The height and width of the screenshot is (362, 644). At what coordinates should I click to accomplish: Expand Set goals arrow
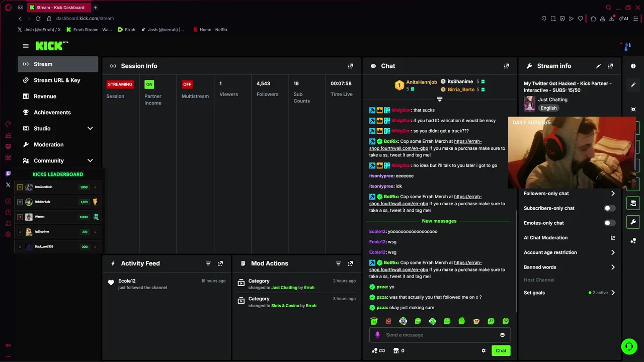tap(613, 293)
